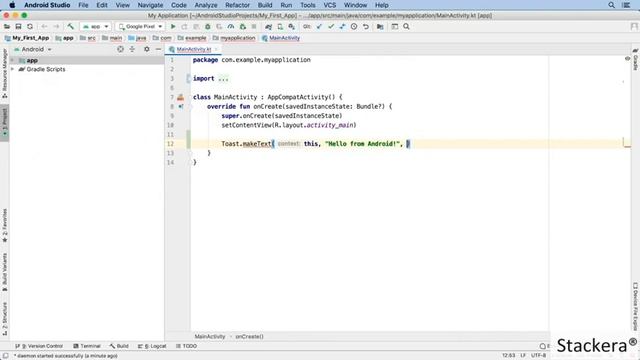Open the VCS menu
Viewport: 640px width, 360px height.
(x=329, y=5)
